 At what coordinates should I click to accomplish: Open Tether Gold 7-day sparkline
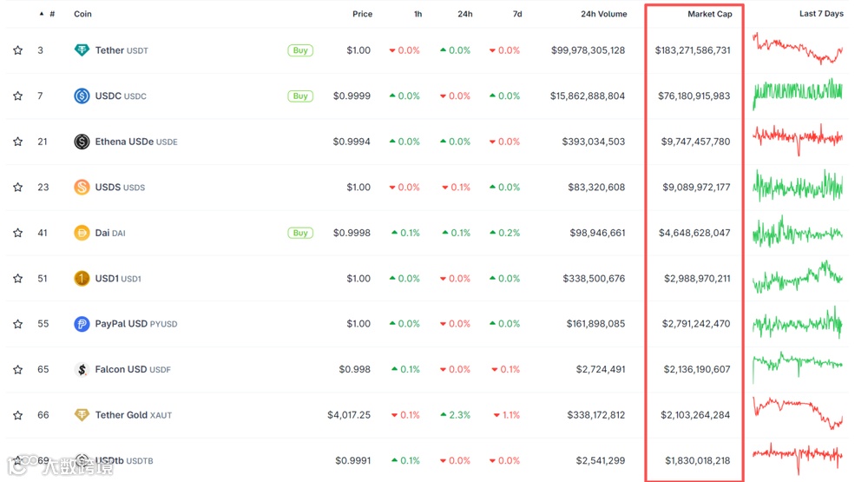[798, 413]
